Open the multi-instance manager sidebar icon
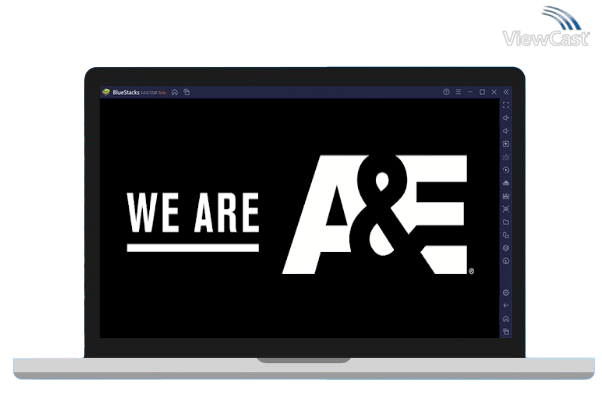This screenshot has width=602, height=414. [506, 235]
